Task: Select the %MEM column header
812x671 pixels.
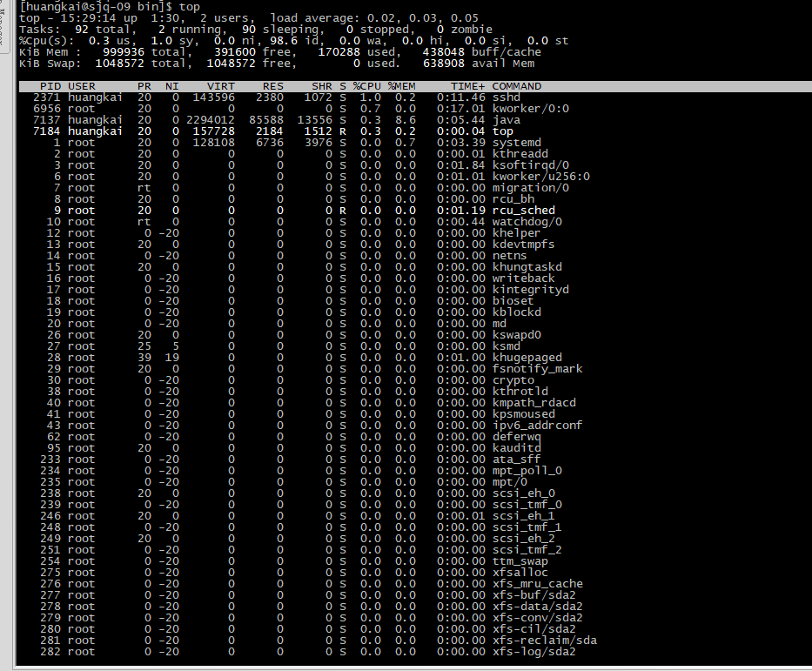Action: coord(402,86)
